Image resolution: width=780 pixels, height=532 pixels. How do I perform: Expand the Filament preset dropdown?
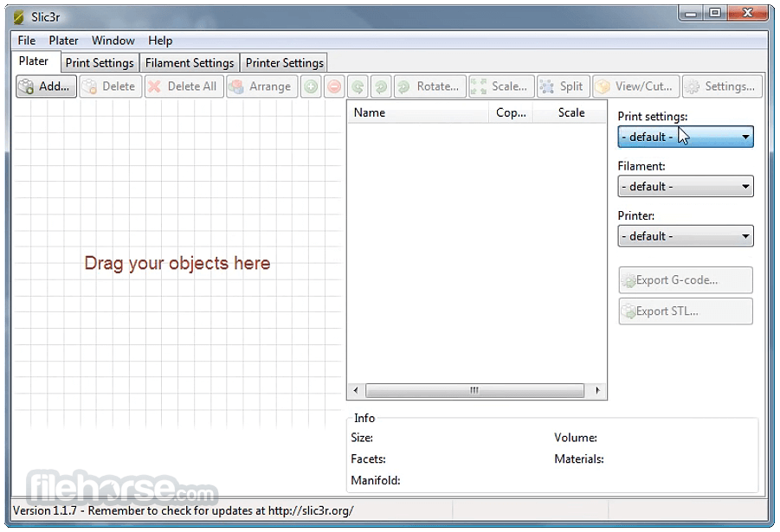coord(686,187)
